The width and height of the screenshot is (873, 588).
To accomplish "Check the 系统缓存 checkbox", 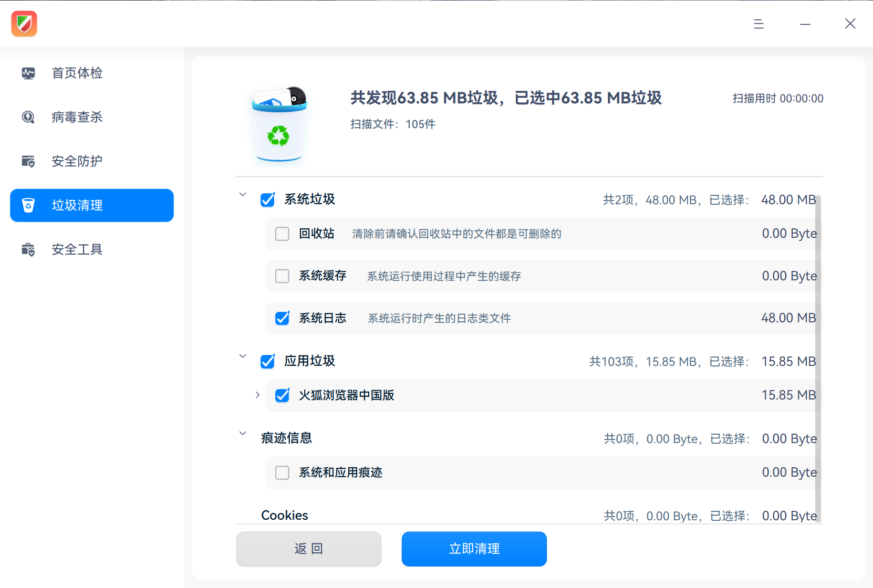I will point(282,276).
